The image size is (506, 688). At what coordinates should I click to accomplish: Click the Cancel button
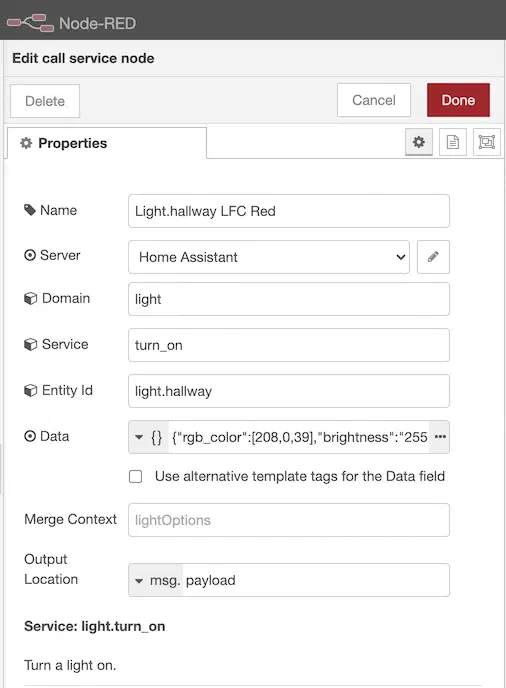click(374, 100)
